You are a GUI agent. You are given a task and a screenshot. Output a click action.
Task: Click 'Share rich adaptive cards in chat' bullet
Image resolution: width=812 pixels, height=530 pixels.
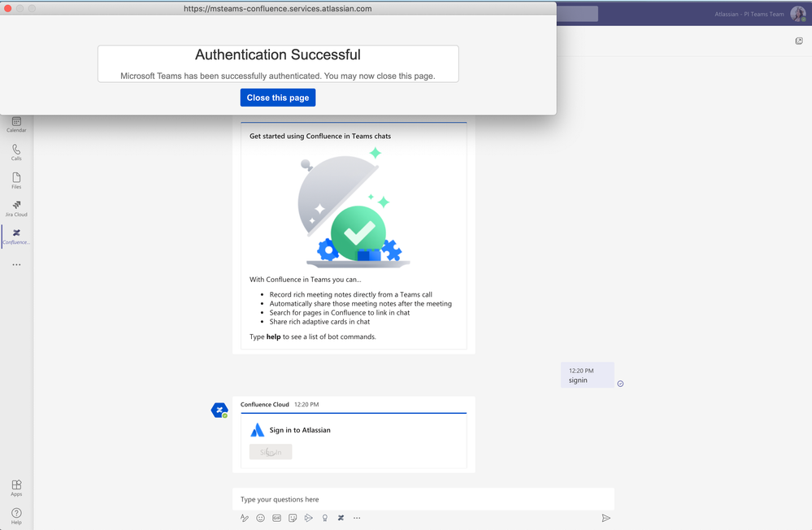point(319,321)
